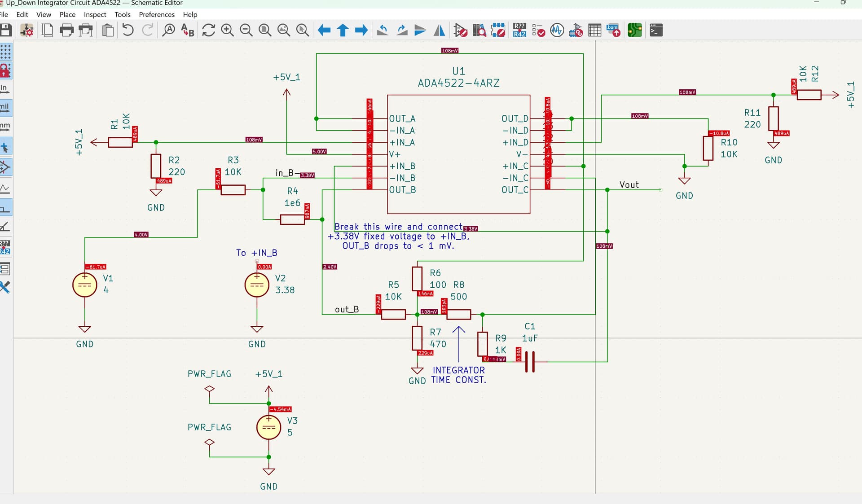The width and height of the screenshot is (862, 504).
Task: Toggle the full-screen crosshair cursor
Action: click(6, 146)
